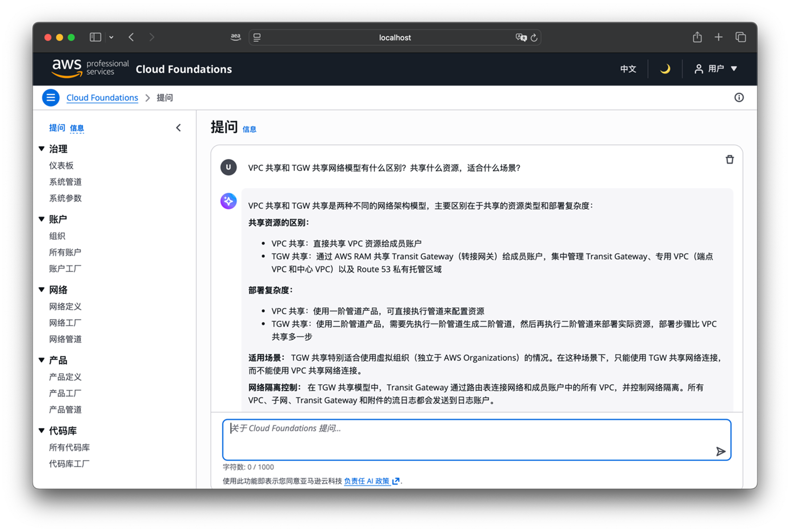The height and width of the screenshot is (532, 790).
Task: Click Safari translate icon in address bar
Action: coord(521,37)
